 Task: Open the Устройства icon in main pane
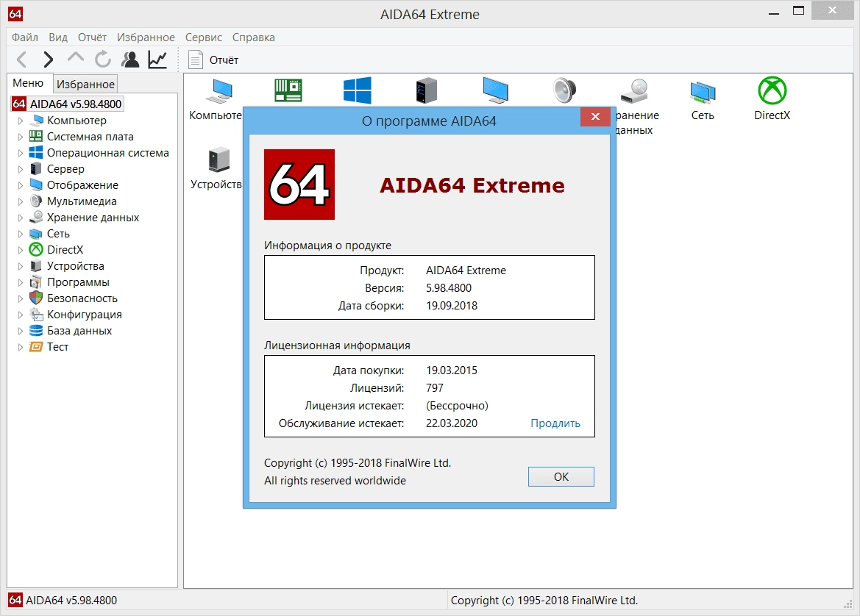click(218, 160)
